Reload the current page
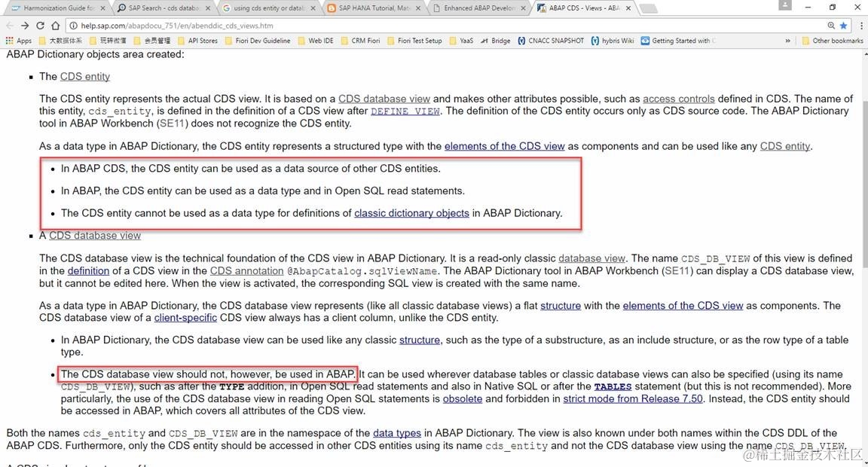Viewport: 868px width, 467px height. click(40, 26)
